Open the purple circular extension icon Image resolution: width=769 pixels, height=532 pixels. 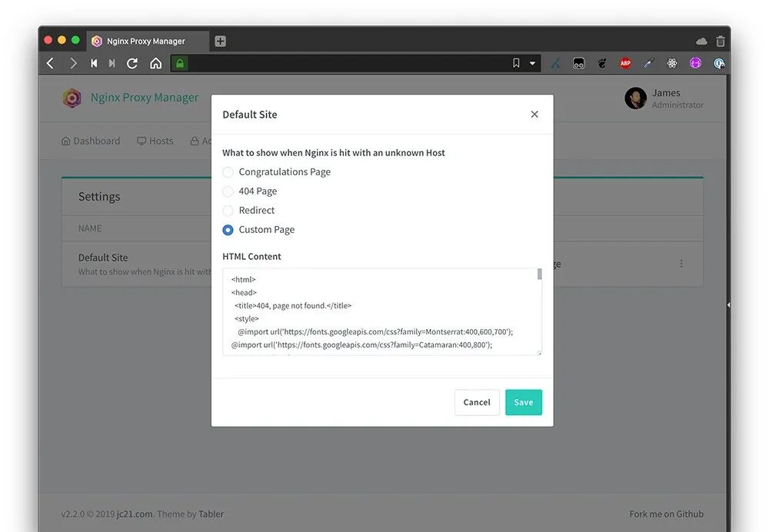tap(695, 63)
